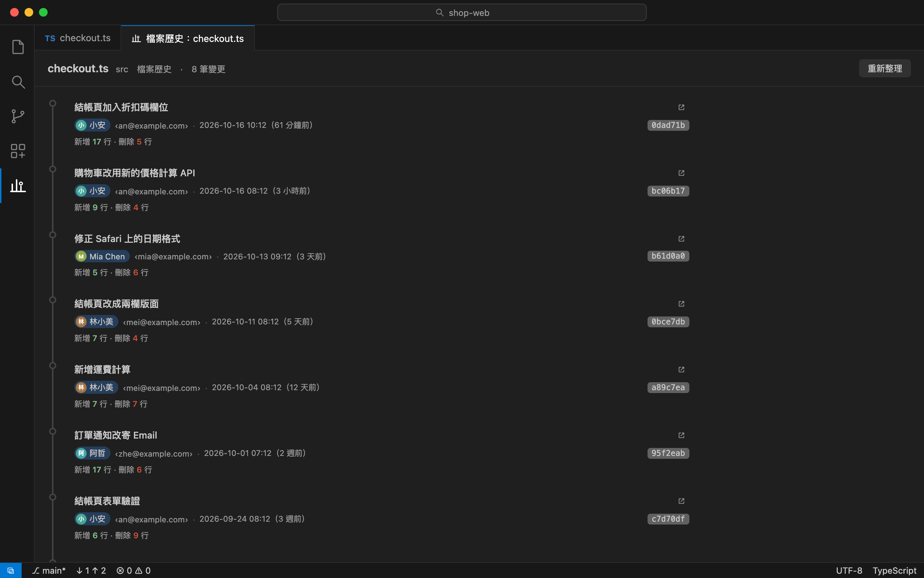Select commit title 結帳頁加入折扣碼欄位
This screenshot has height=578, width=924.
(x=121, y=107)
